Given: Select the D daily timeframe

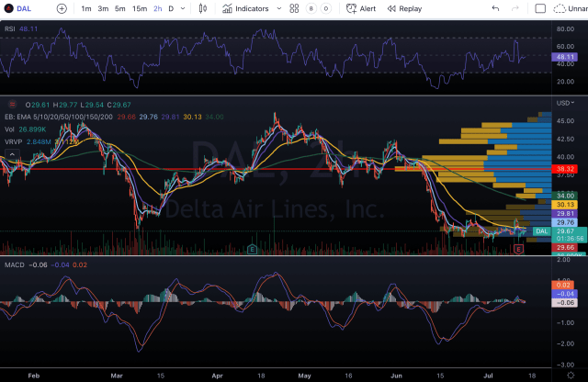Looking at the screenshot, I should (x=171, y=8).
